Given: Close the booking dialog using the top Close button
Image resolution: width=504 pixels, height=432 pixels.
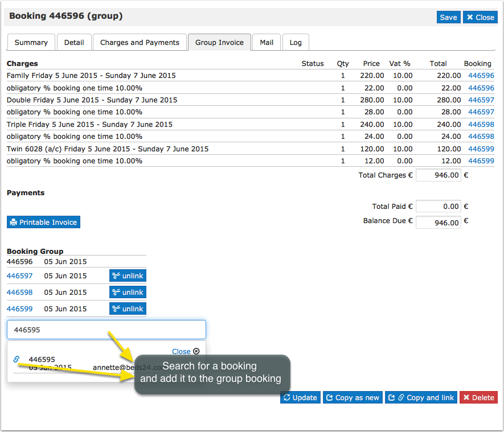Looking at the screenshot, I should 480,17.
